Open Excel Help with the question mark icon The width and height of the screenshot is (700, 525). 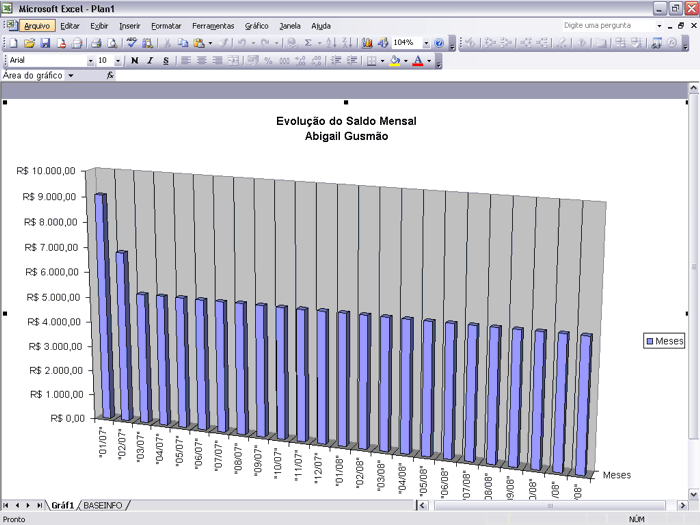tap(440, 44)
